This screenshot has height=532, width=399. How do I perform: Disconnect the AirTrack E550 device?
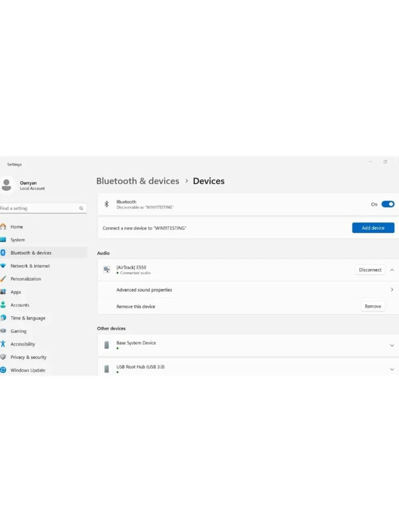(370, 270)
